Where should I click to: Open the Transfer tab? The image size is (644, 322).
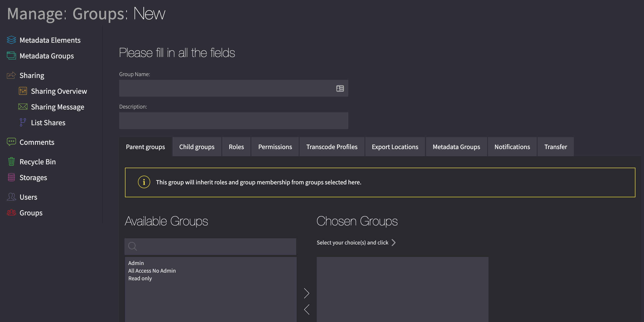click(556, 147)
